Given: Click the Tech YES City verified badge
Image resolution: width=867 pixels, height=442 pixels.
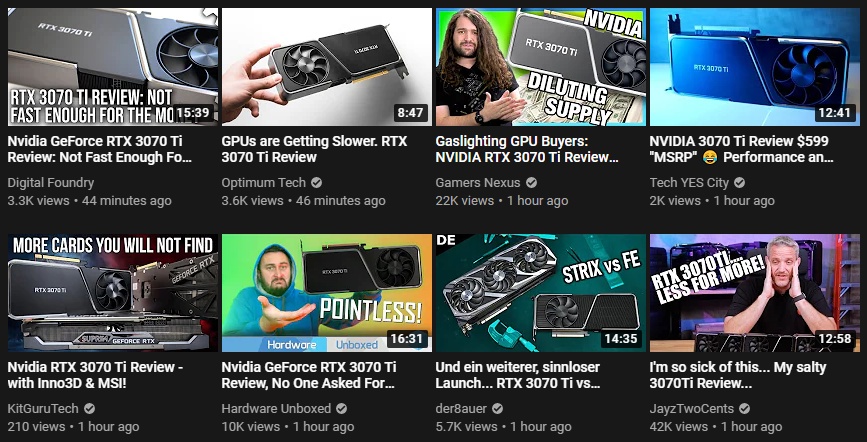Looking at the screenshot, I should coord(739,183).
